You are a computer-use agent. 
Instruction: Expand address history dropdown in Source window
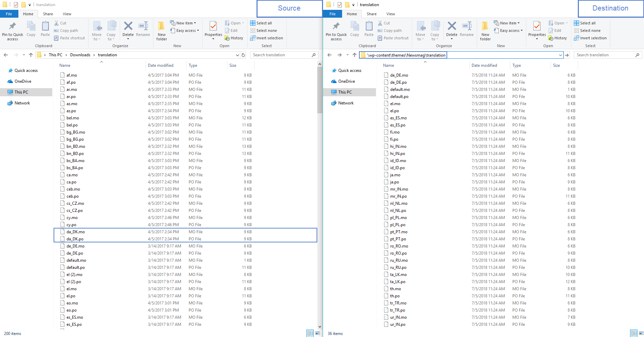click(x=237, y=55)
